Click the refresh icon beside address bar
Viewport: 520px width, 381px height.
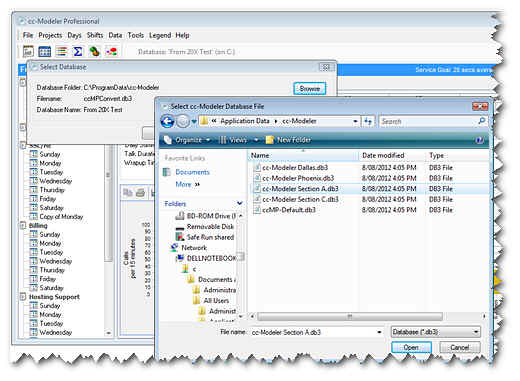click(368, 121)
